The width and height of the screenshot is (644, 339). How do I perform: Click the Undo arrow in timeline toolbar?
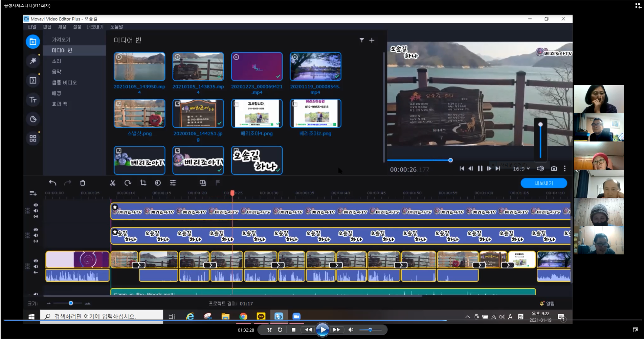(x=53, y=183)
